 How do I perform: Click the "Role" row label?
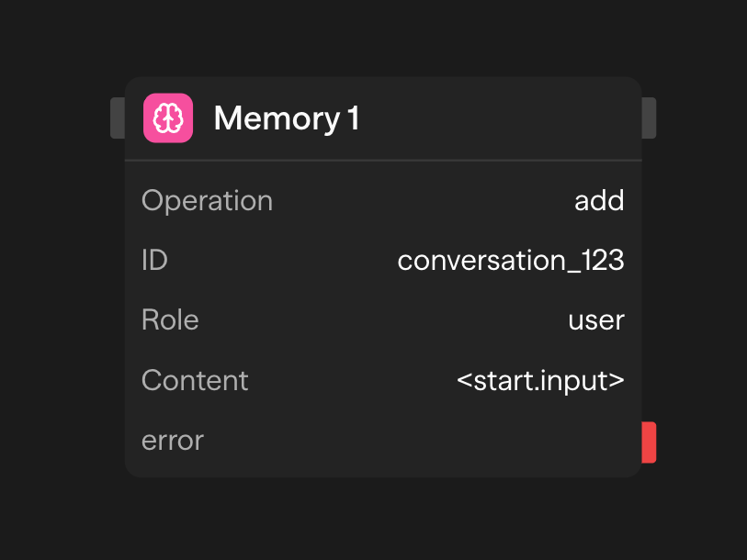[x=170, y=320]
